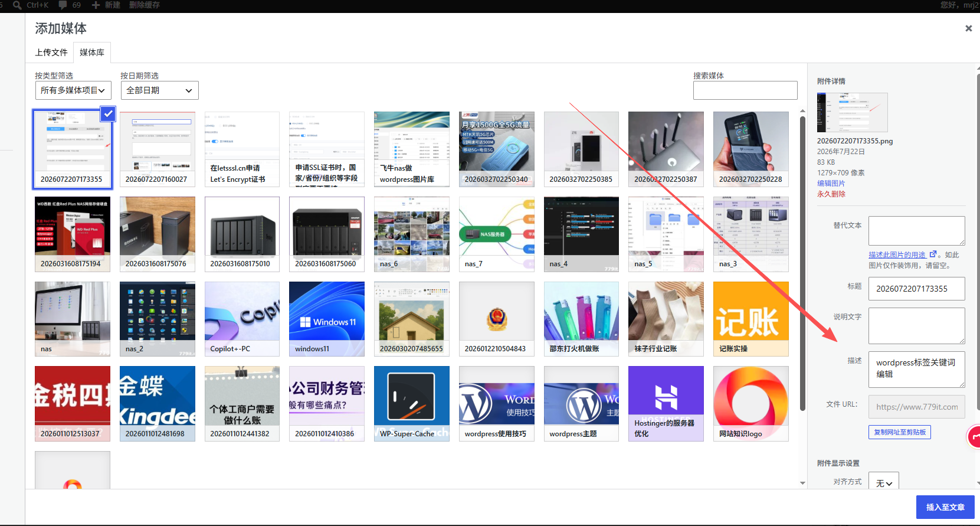Select the Kingdee thumbnail 2026011012481698
This screenshot has height=526, width=980.
click(158, 404)
